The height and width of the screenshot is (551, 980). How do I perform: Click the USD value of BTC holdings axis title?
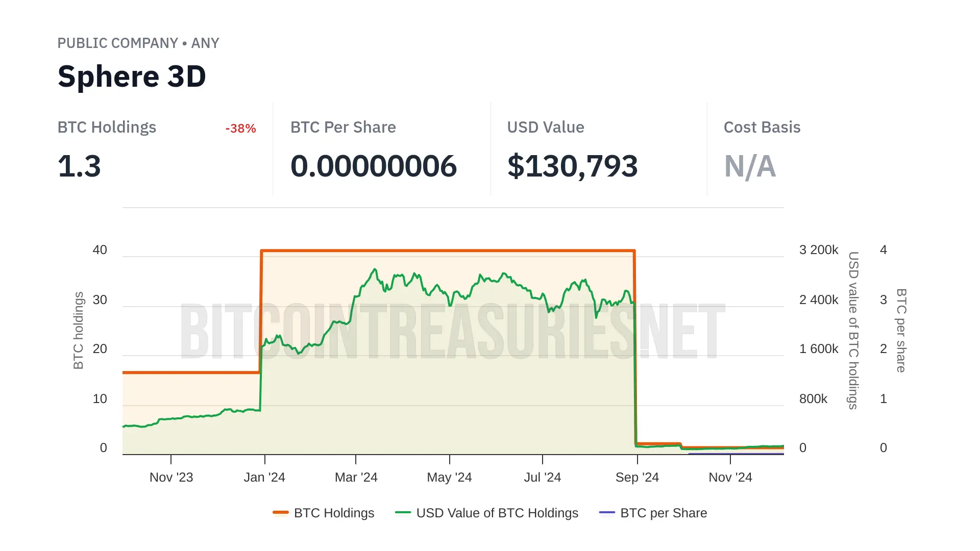(x=853, y=330)
